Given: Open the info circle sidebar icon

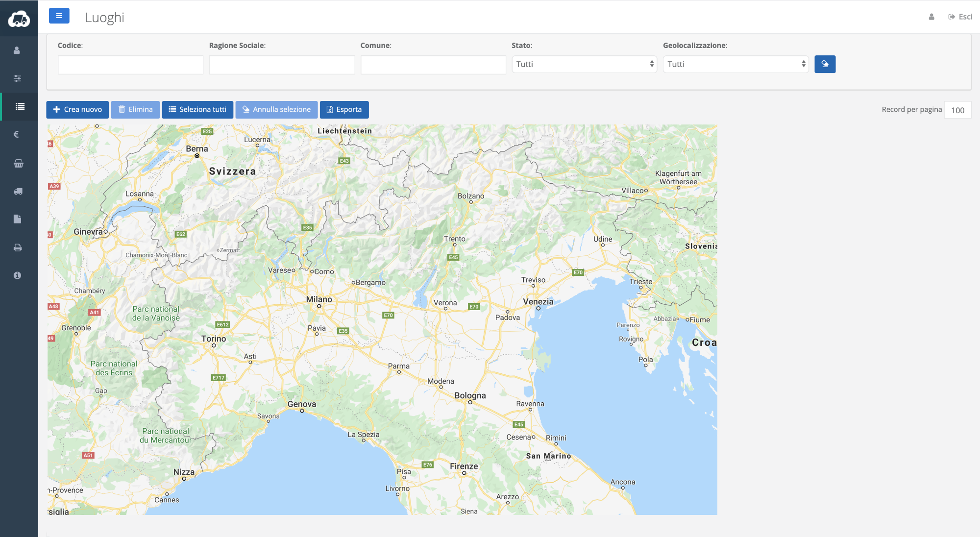Looking at the screenshot, I should pyautogui.click(x=17, y=275).
